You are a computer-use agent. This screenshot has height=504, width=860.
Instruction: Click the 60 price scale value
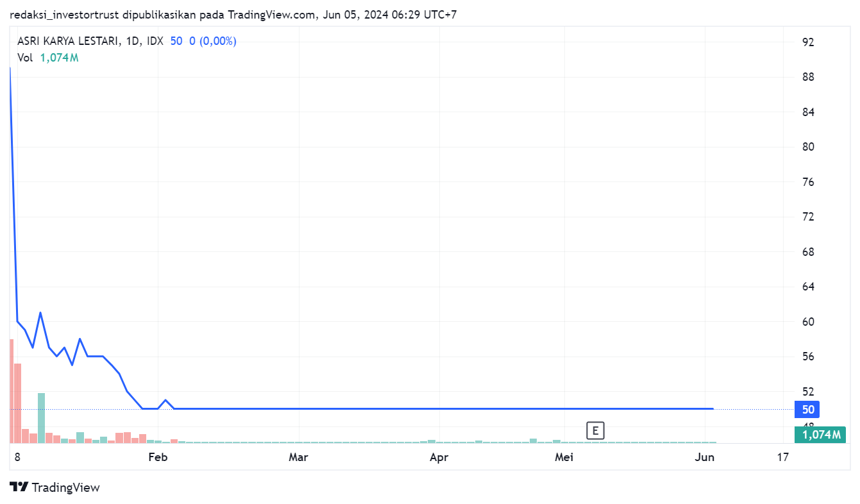coord(808,322)
